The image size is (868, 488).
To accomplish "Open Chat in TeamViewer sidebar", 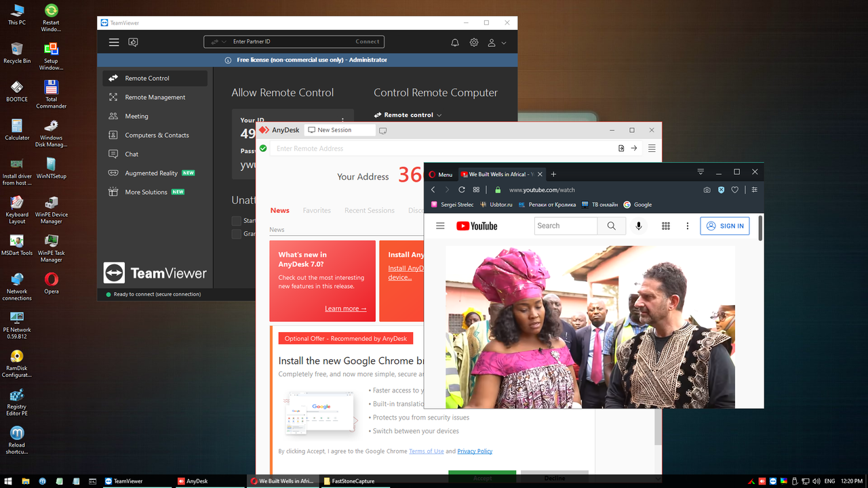I will click(x=155, y=154).
